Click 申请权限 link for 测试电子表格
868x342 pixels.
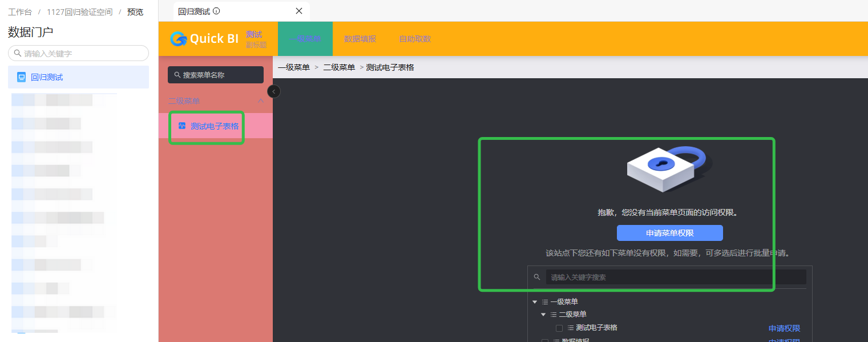784,328
